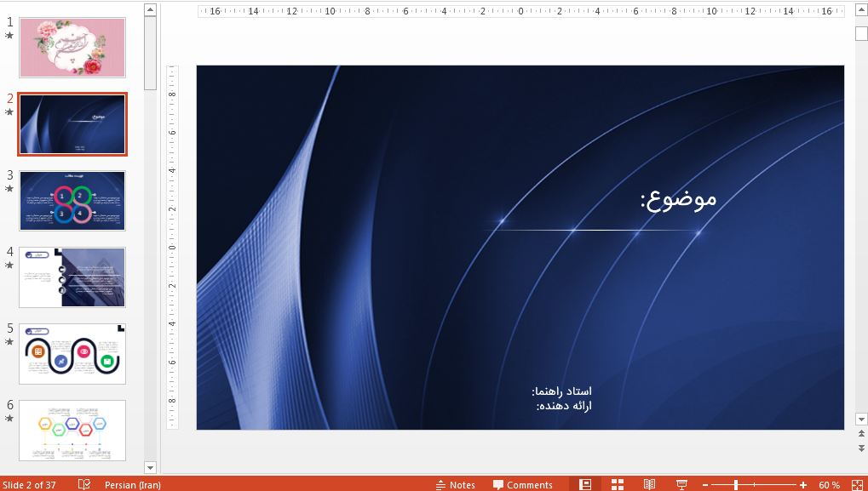Toggle the Notes pane
The width and height of the screenshot is (868, 491).
(455, 484)
